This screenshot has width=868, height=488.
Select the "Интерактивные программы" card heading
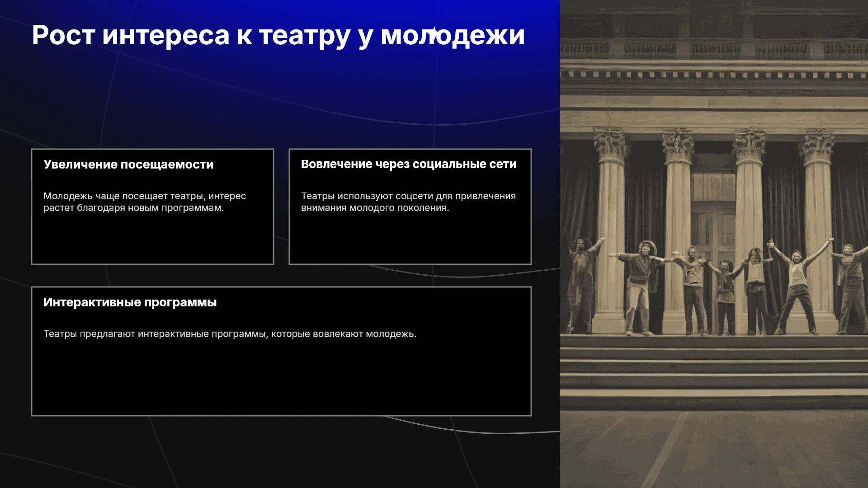[130, 302]
